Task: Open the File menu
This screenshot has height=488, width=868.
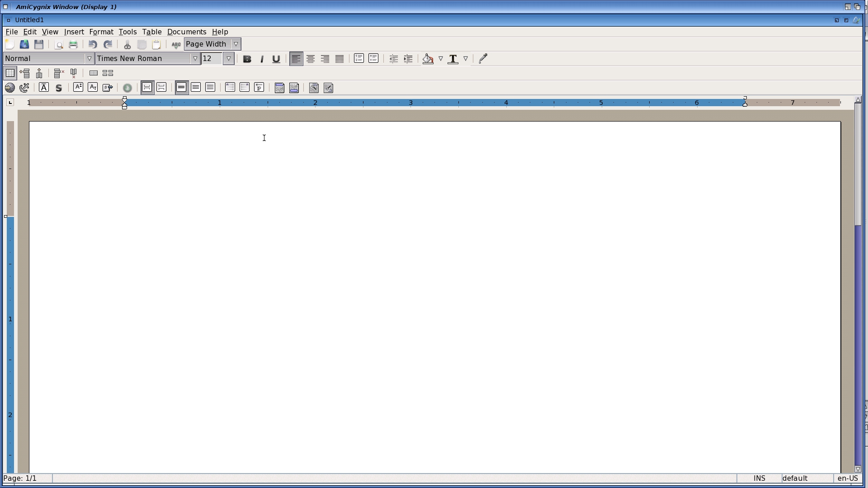Action: (x=11, y=32)
